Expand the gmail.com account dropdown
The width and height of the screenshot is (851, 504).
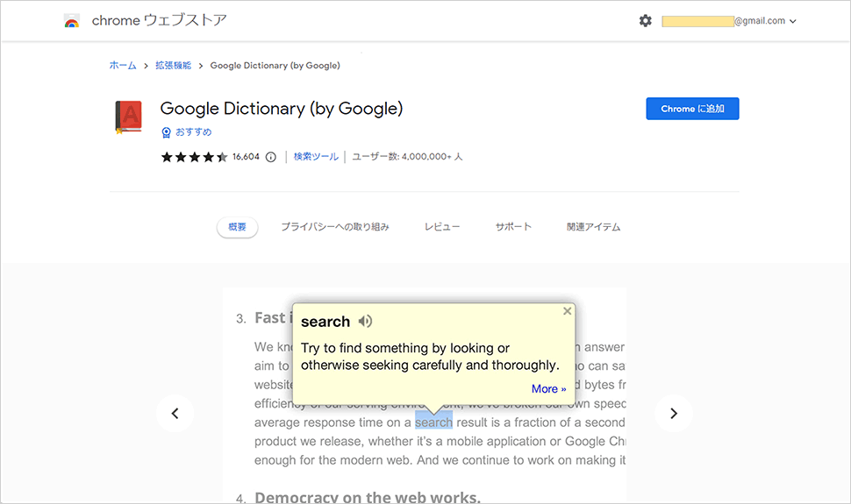pyautogui.click(x=793, y=21)
